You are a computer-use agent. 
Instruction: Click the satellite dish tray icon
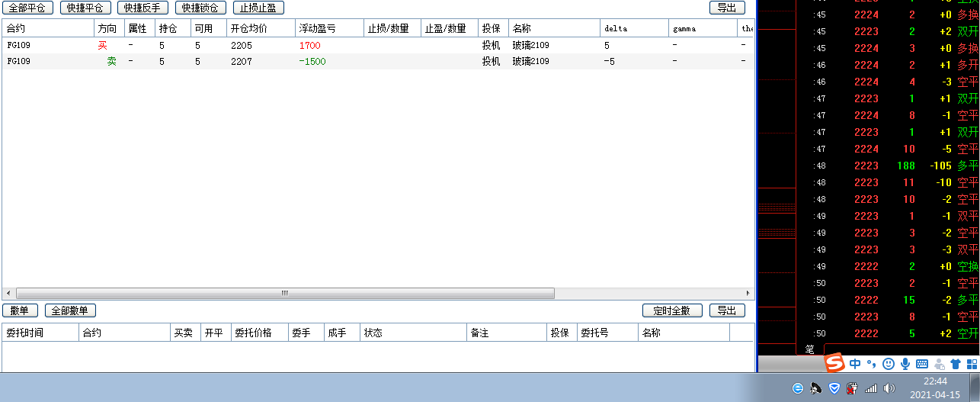tap(816, 388)
